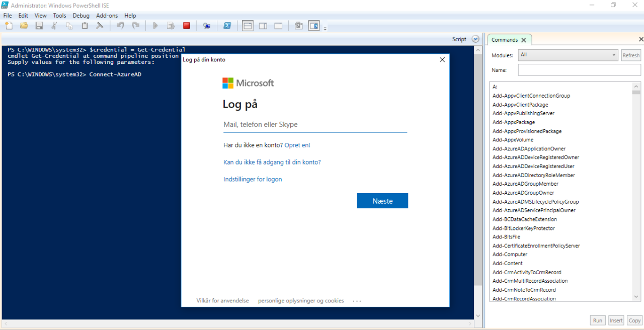Save the script using the floppy icon

[39, 26]
